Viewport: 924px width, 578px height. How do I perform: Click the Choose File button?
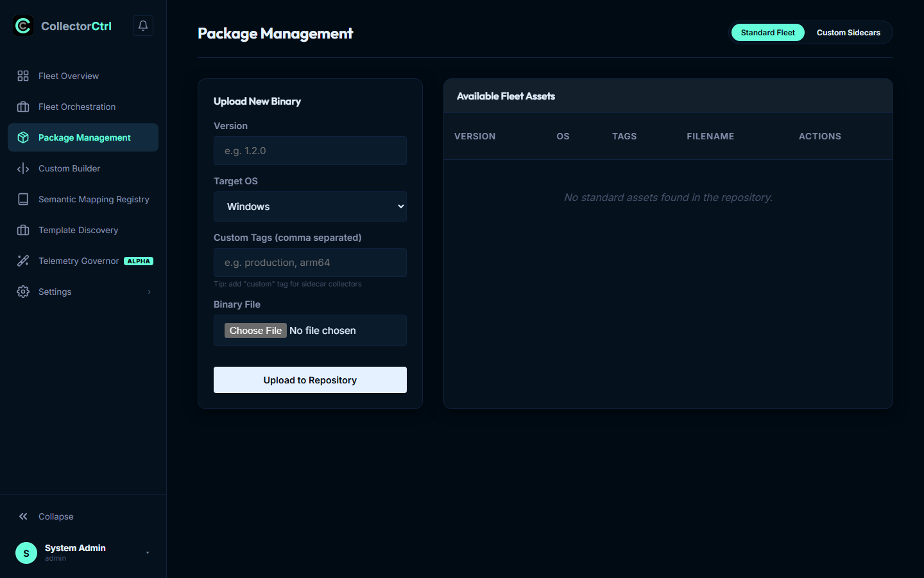point(255,331)
